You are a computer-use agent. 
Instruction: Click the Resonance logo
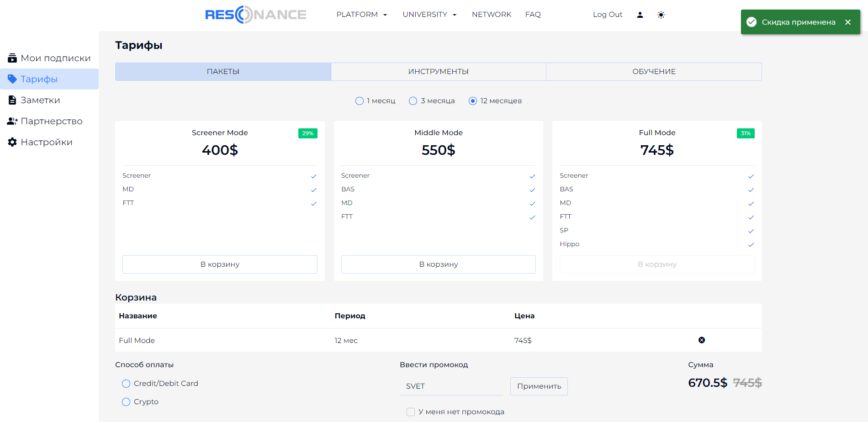tap(256, 15)
